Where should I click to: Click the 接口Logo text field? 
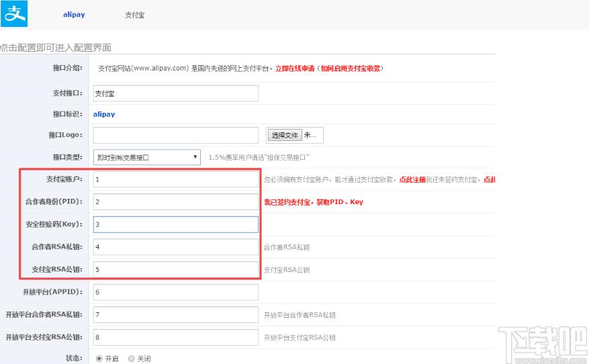176,135
